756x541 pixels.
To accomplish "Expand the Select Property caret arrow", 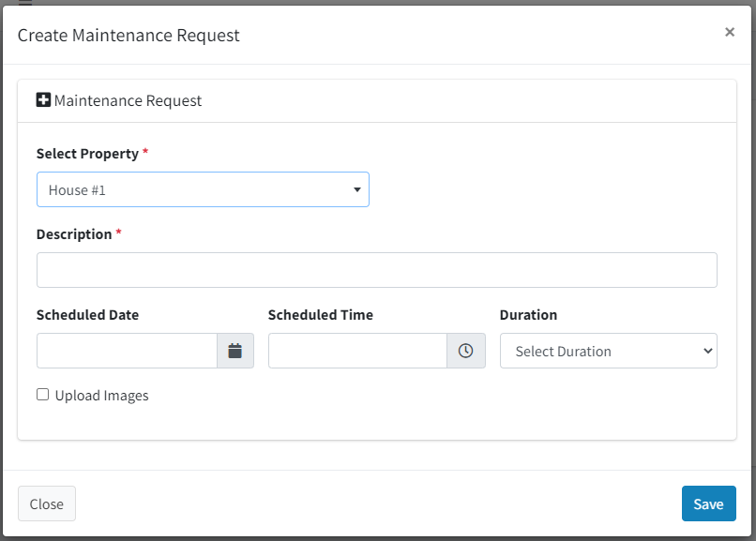I will pyautogui.click(x=356, y=189).
